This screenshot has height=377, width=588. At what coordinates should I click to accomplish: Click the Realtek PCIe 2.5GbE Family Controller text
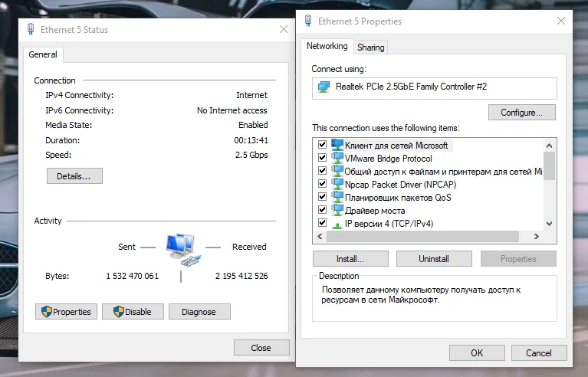[x=411, y=87]
